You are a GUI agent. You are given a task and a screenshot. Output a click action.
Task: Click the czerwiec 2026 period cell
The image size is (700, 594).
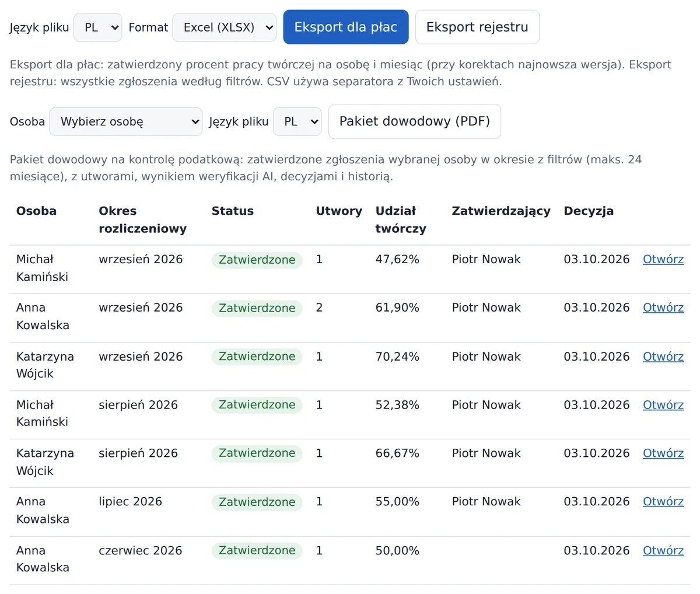point(141,550)
